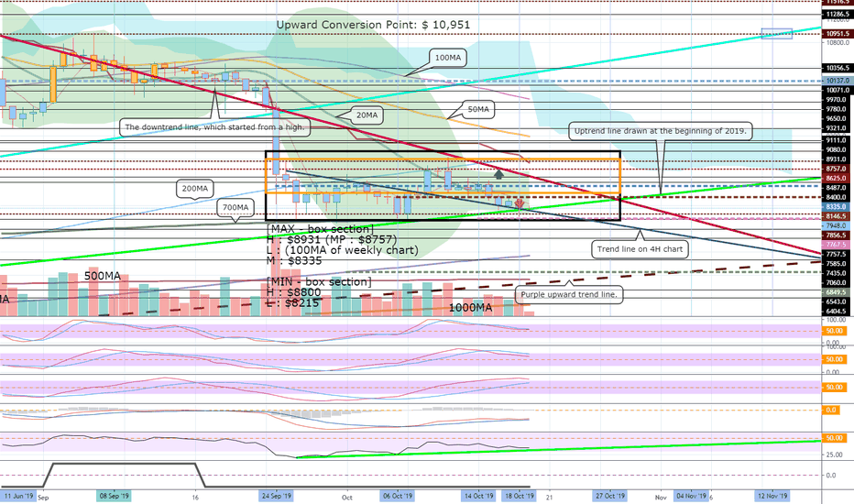The height and width of the screenshot is (504, 854).
Task: Click the 9650.0 price label
Action: [836, 119]
